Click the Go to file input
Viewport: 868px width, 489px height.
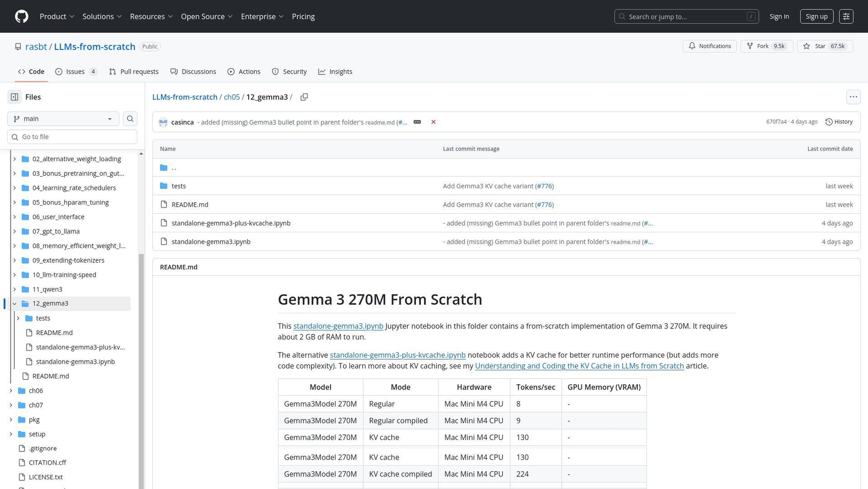(x=72, y=137)
